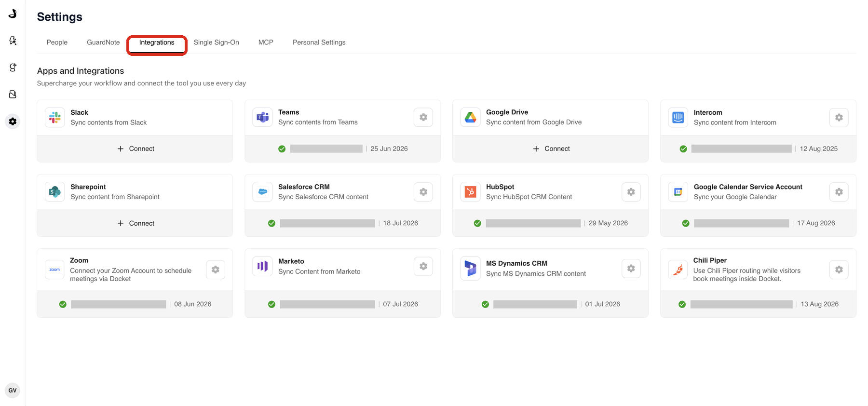Click the HubSpot logo
The width and height of the screenshot is (868, 406).
pos(471,192)
